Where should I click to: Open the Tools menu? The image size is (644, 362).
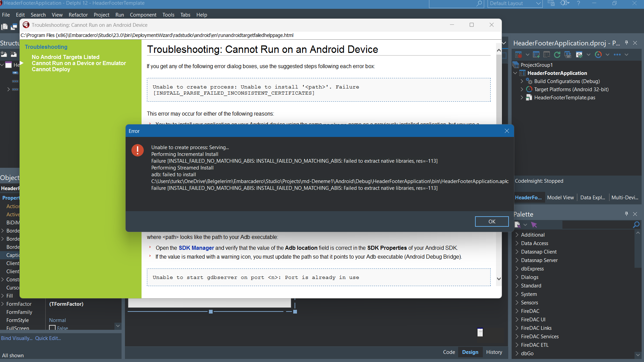point(168,15)
